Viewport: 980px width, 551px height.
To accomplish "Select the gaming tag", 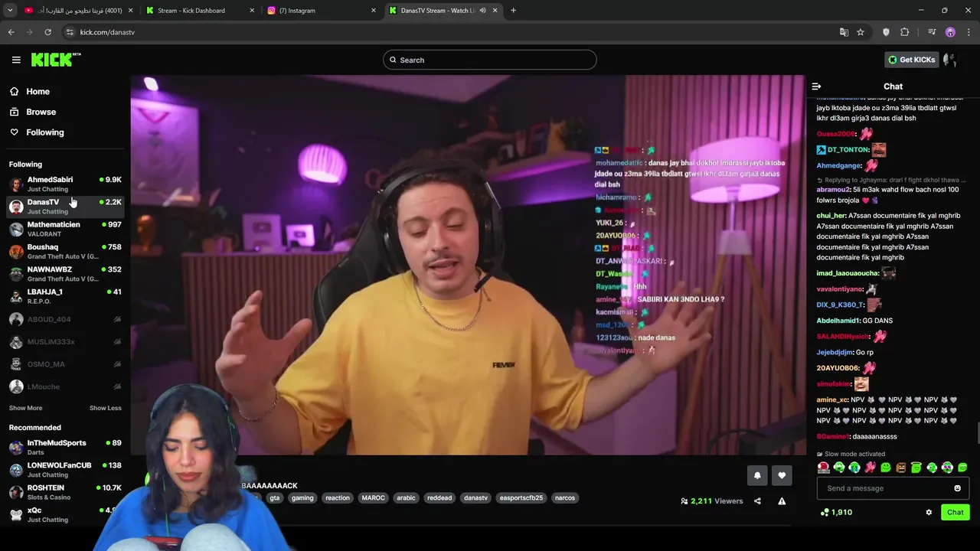I will point(302,497).
